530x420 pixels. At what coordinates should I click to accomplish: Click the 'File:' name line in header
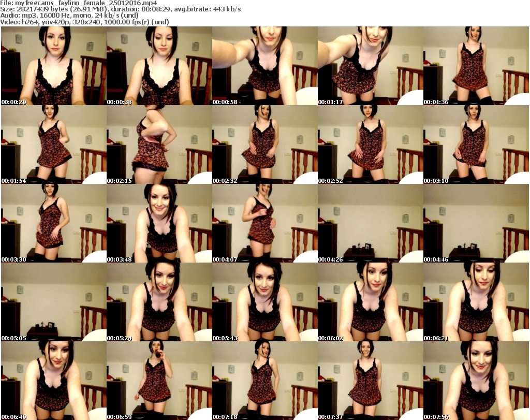click(x=79, y=3)
